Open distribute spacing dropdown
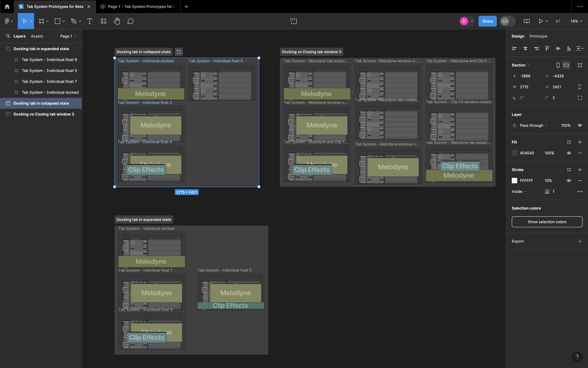The height and width of the screenshot is (368, 588). [580, 49]
